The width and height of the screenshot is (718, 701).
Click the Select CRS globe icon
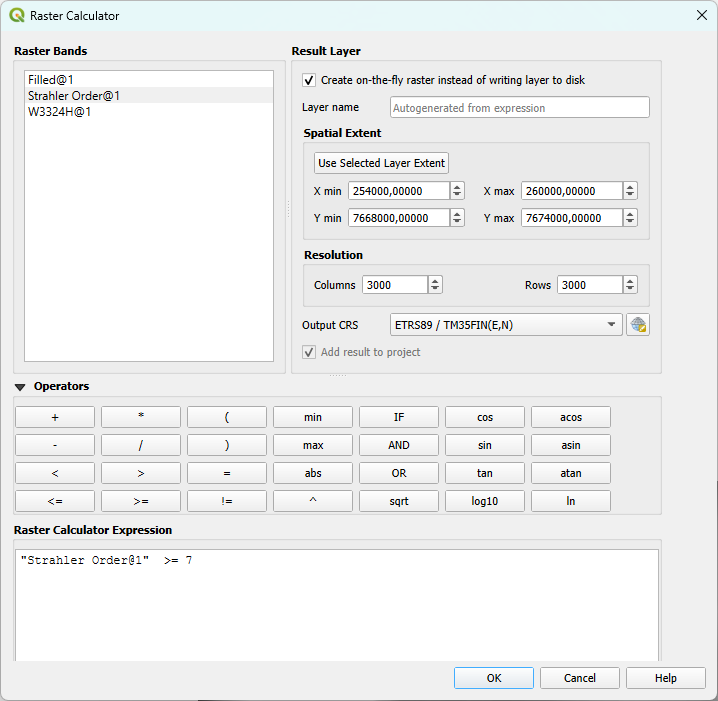pyautogui.click(x=637, y=325)
